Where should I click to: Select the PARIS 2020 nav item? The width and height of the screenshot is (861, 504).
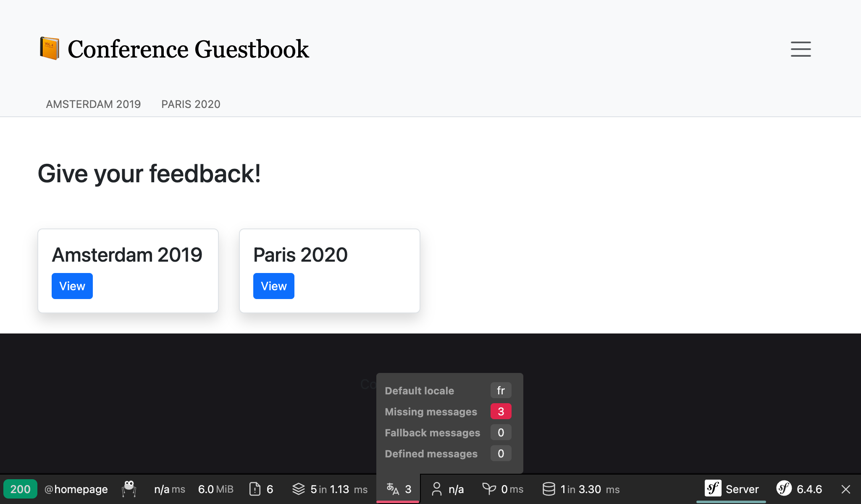(x=191, y=104)
